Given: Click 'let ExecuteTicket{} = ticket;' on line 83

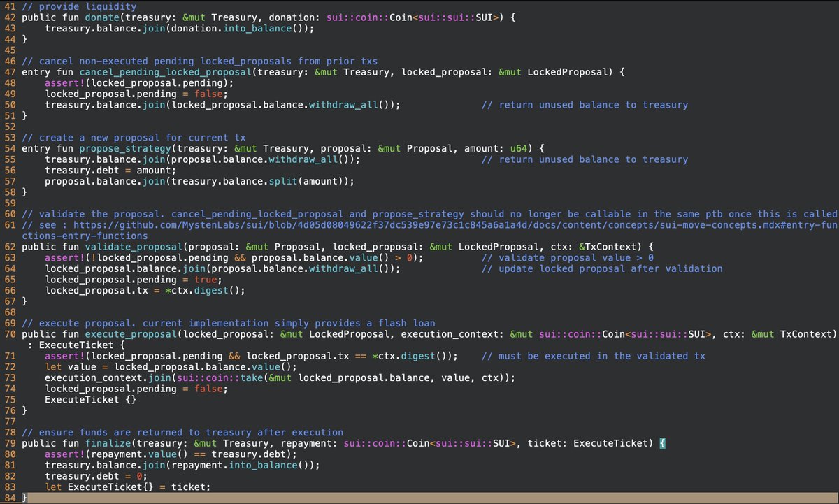Looking at the screenshot, I should click(128, 487).
